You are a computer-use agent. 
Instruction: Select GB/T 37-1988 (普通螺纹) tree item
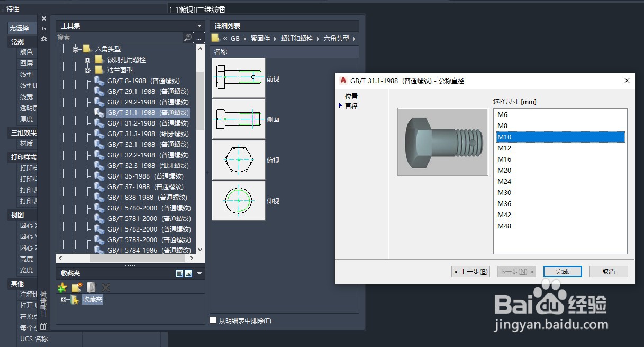[x=145, y=186]
